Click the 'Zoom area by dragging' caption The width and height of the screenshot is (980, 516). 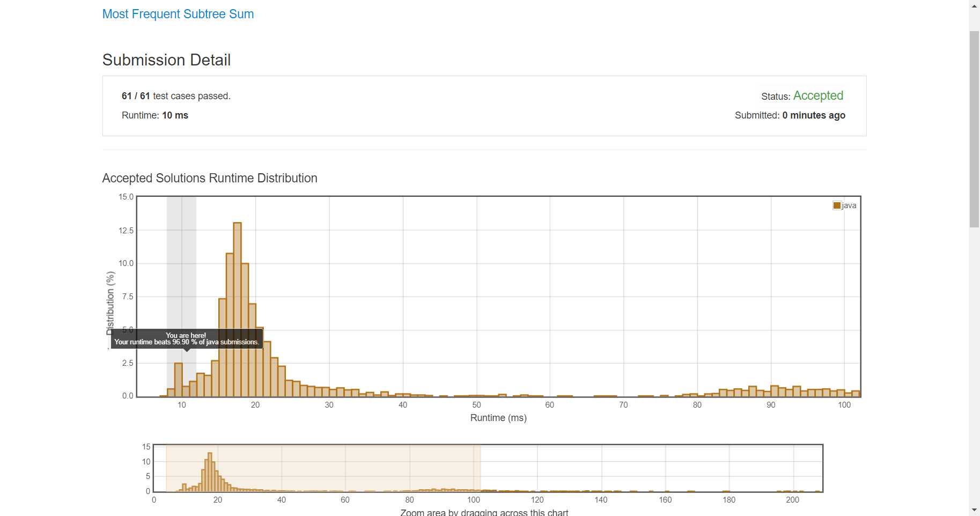tap(484, 512)
